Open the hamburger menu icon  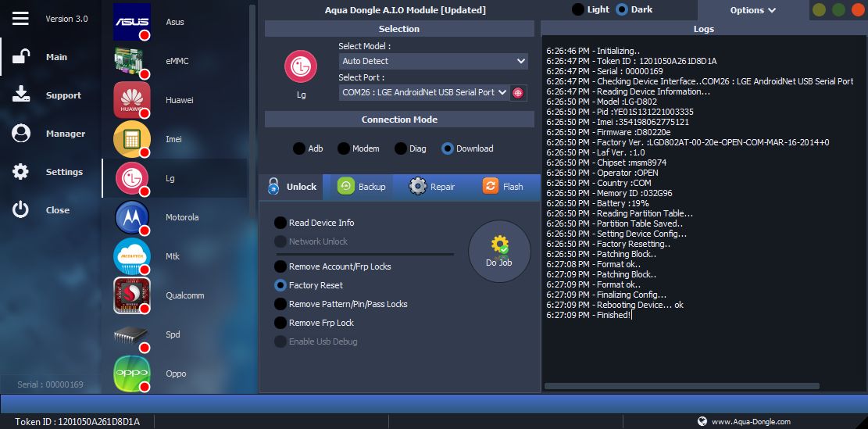click(x=21, y=18)
